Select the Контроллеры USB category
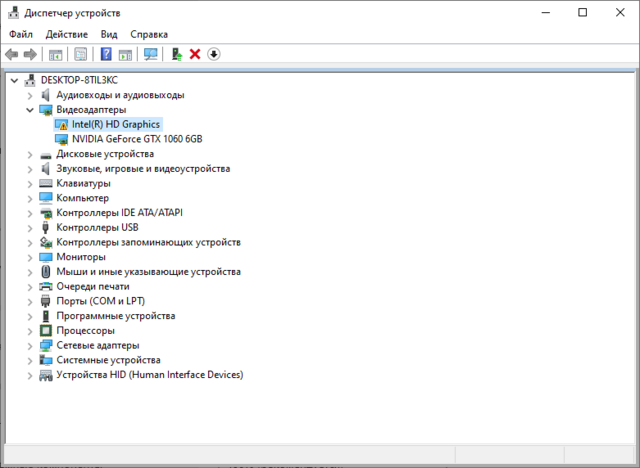 (x=97, y=227)
